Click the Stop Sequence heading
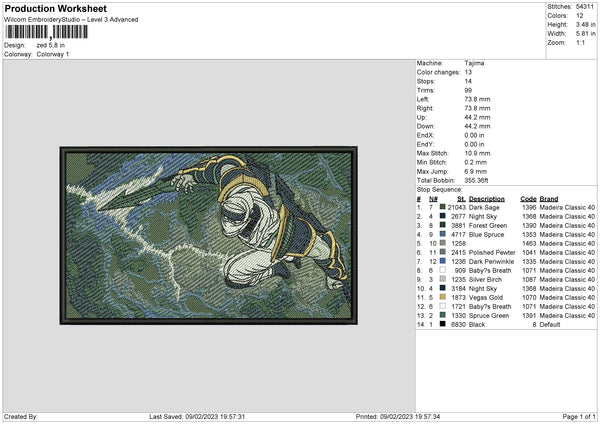Viewport: 600px width, 424px height. coord(439,187)
